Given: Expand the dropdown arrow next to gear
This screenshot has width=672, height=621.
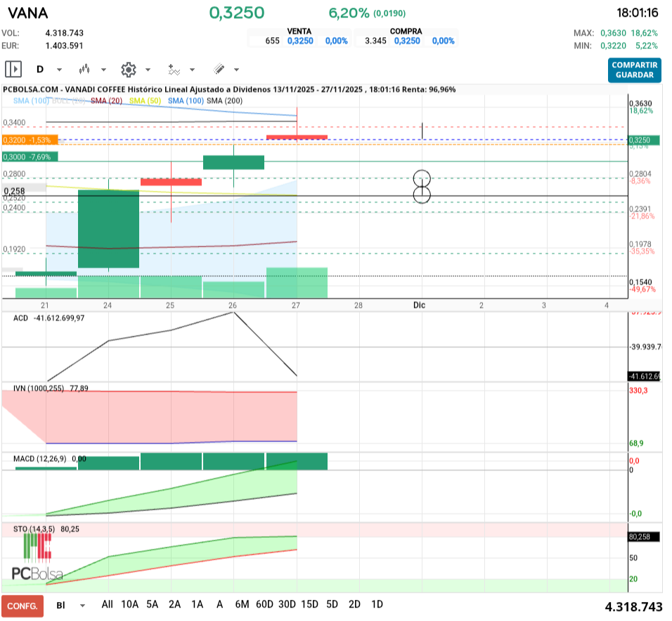Looking at the screenshot, I should pyautogui.click(x=148, y=70).
